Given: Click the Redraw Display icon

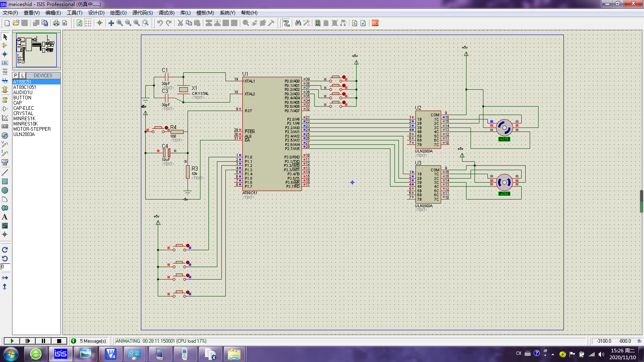Looking at the screenshot, I should (80, 23).
